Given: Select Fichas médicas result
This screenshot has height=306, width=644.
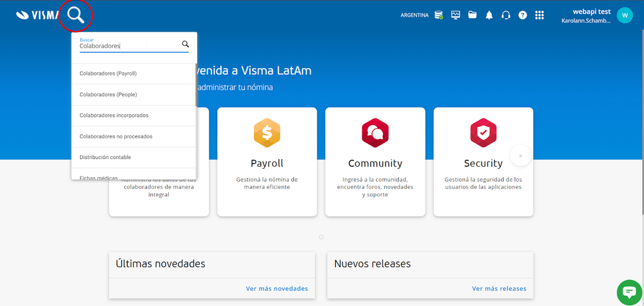Looking at the screenshot, I should tap(133, 175).
